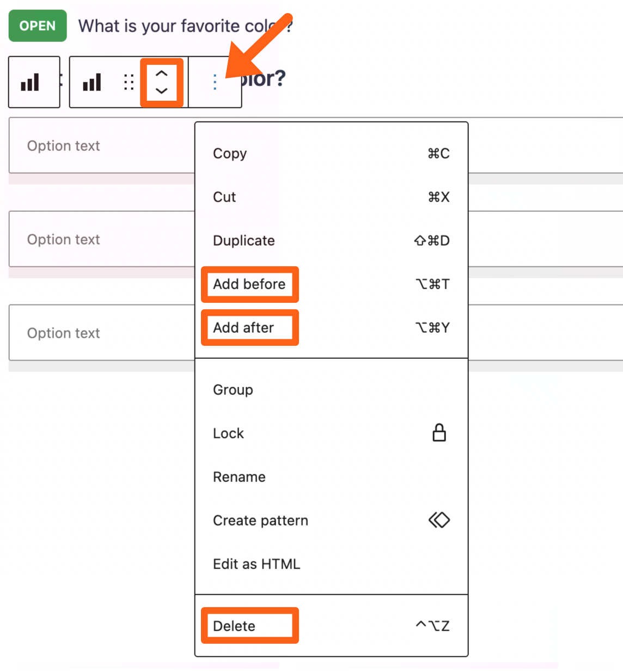Move block down with the down chevron

tap(162, 91)
